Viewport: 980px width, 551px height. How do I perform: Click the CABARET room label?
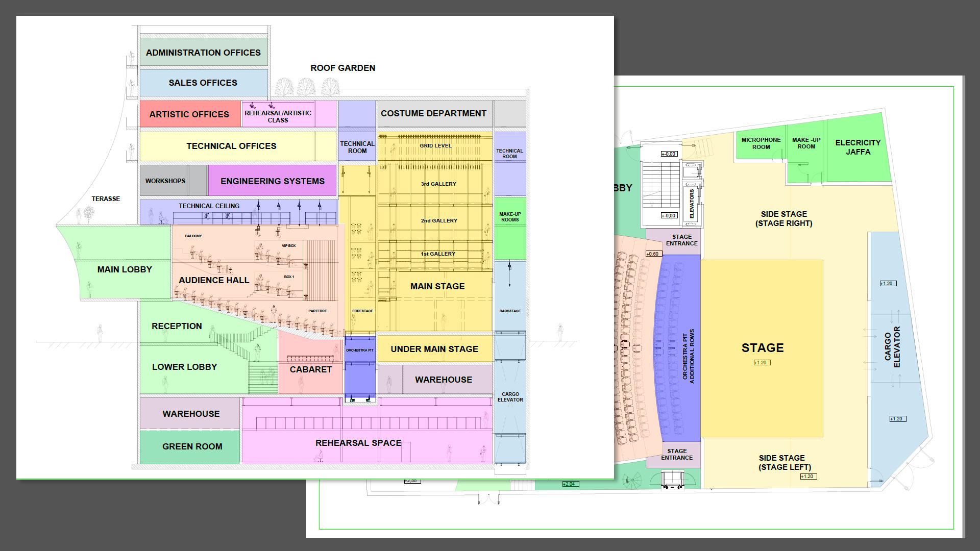point(311,369)
